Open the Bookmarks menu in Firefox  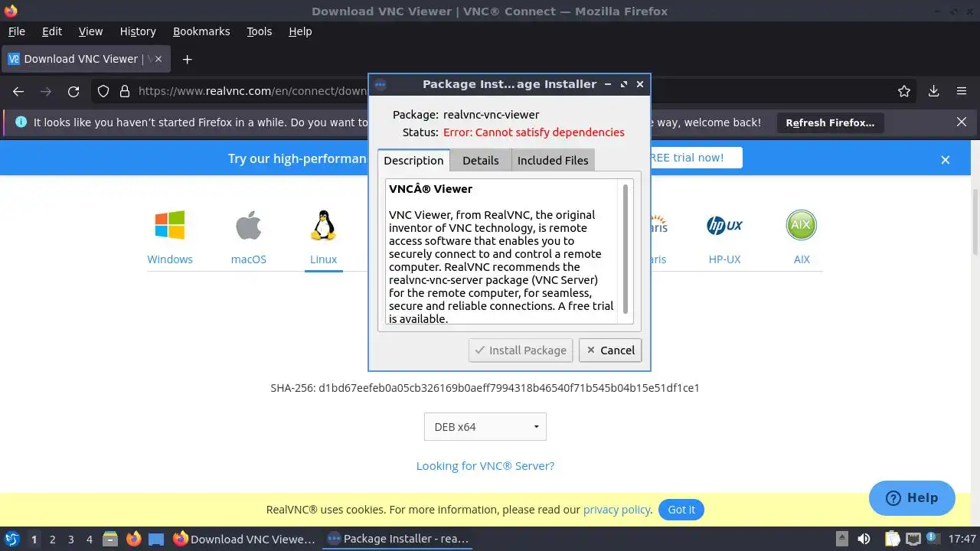tap(201, 31)
